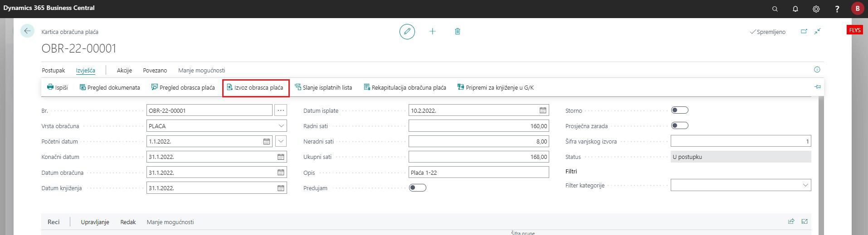This screenshot has height=235, width=868.
Task: Edit Šifra vanjskog izvora field
Action: pyautogui.click(x=741, y=141)
